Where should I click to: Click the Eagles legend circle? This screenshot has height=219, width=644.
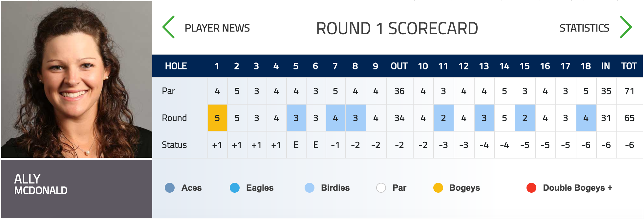click(235, 188)
